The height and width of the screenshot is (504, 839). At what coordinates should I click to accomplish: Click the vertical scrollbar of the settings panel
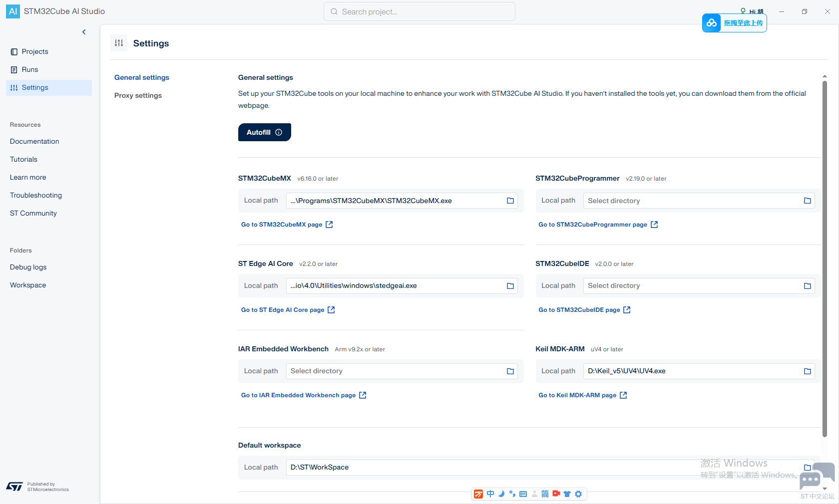[x=825, y=258]
